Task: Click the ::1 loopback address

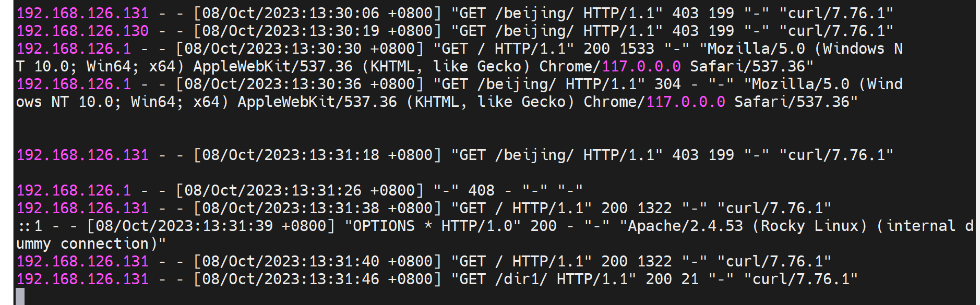Action: (x=30, y=226)
